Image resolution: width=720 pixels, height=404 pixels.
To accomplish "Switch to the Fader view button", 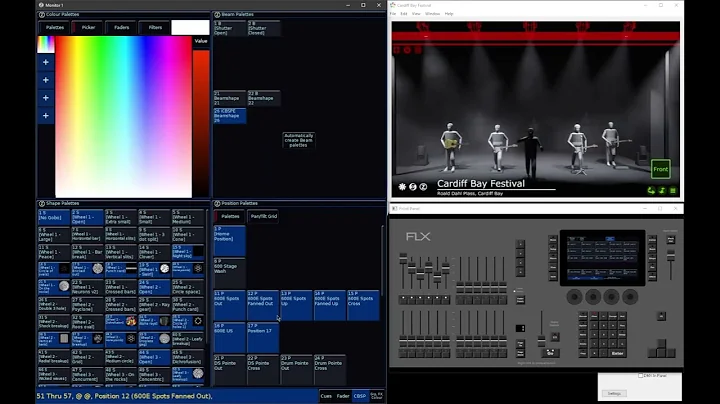I will (x=343, y=396).
